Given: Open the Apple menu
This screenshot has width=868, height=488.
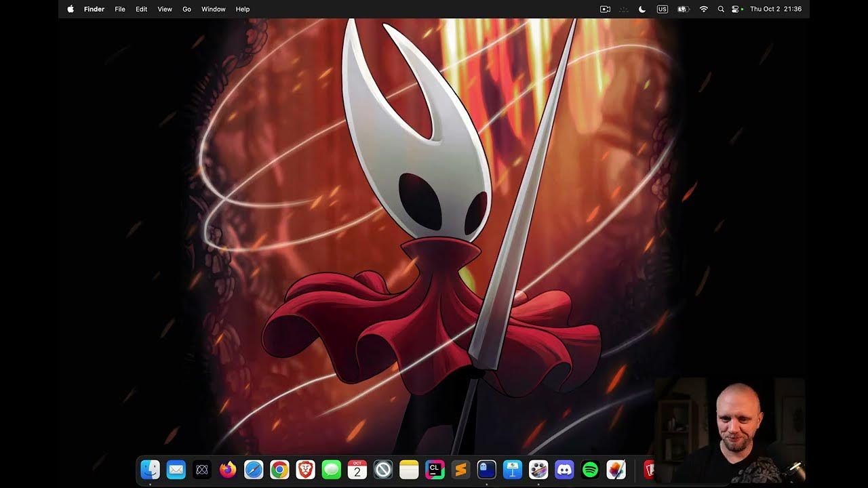Looking at the screenshot, I should pyautogui.click(x=71, y=9).
